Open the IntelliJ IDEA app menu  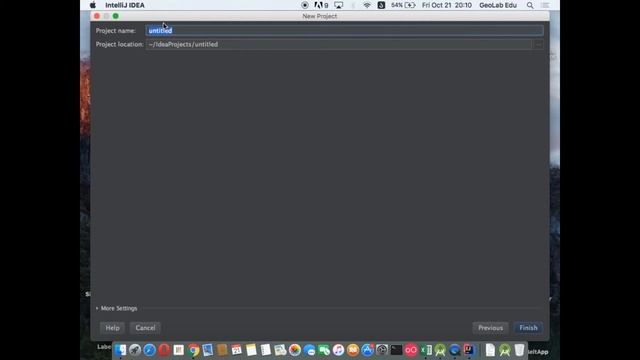[x=125, y=5]
